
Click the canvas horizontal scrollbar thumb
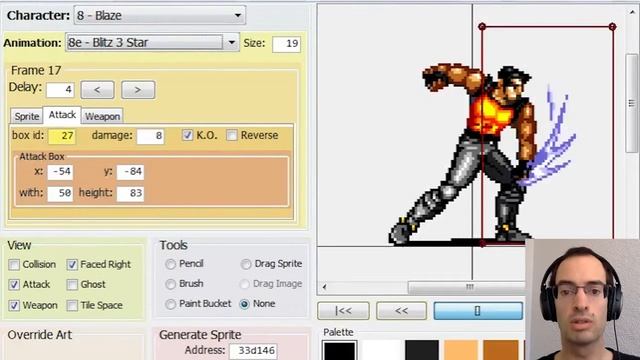(x=467, y=287)
